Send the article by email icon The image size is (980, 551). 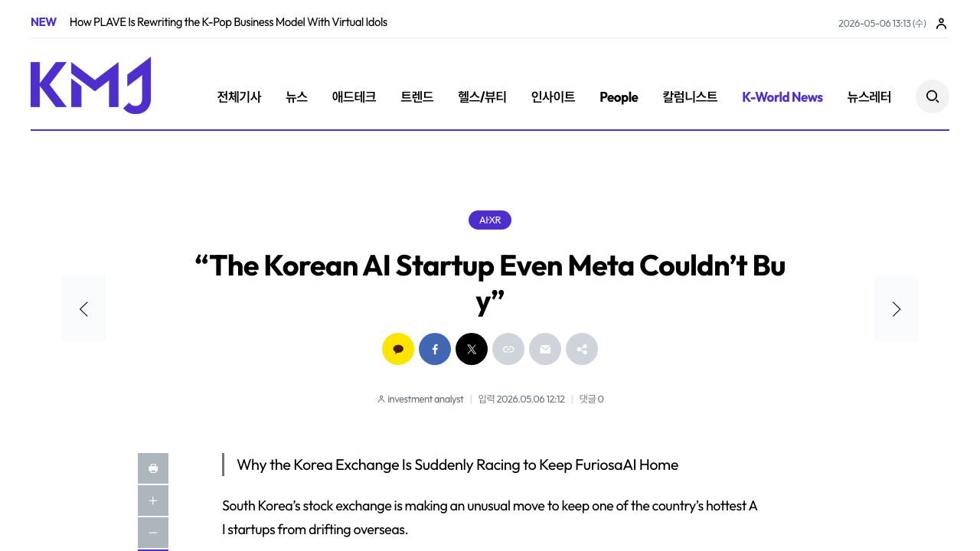point(545,349)
